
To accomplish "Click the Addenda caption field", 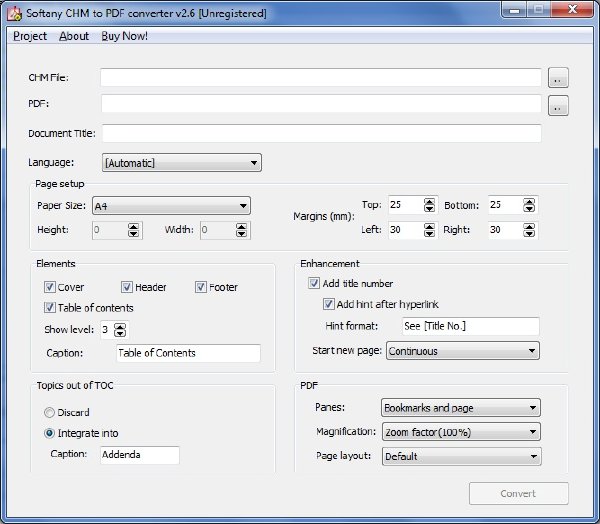I will (140, 455).
